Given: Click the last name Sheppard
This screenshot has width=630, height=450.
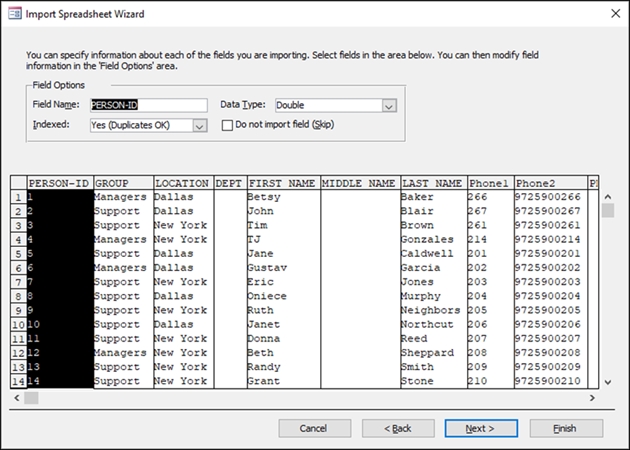Looking at the screenshot, I should pos(427,353).
